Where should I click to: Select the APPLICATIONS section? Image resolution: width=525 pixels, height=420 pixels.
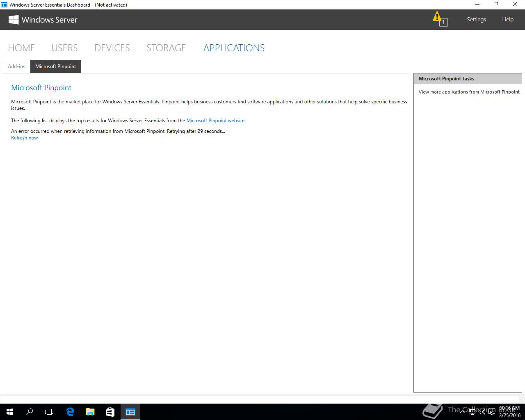[234, 48]
